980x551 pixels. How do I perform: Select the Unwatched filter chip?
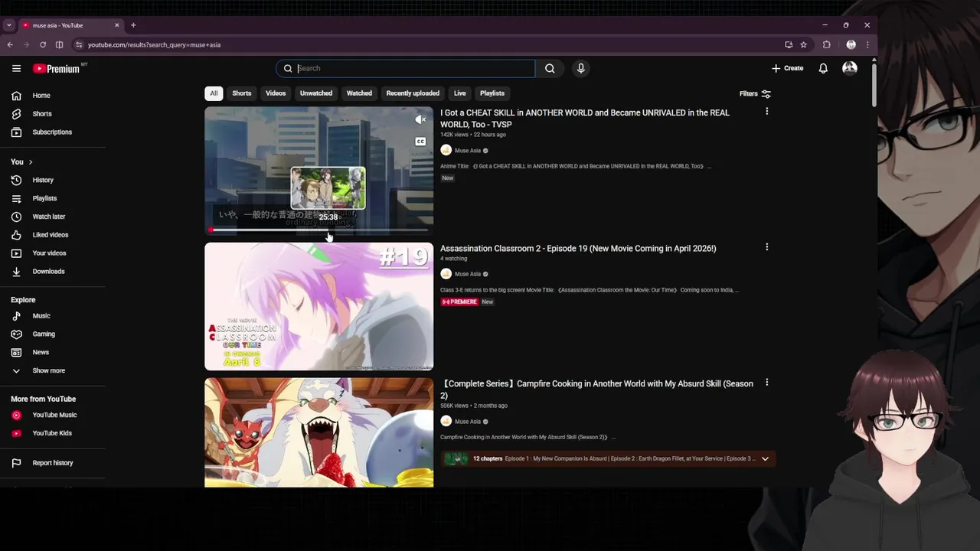[x=316, y=93]
